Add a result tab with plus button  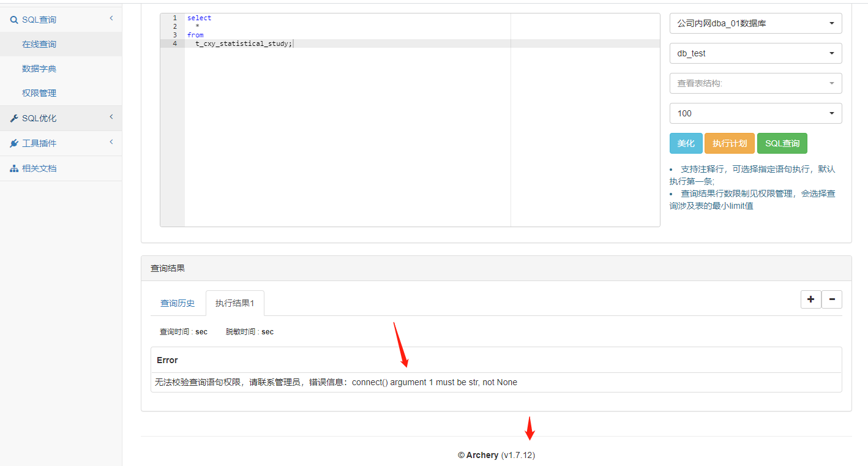[x=811, y=299]
